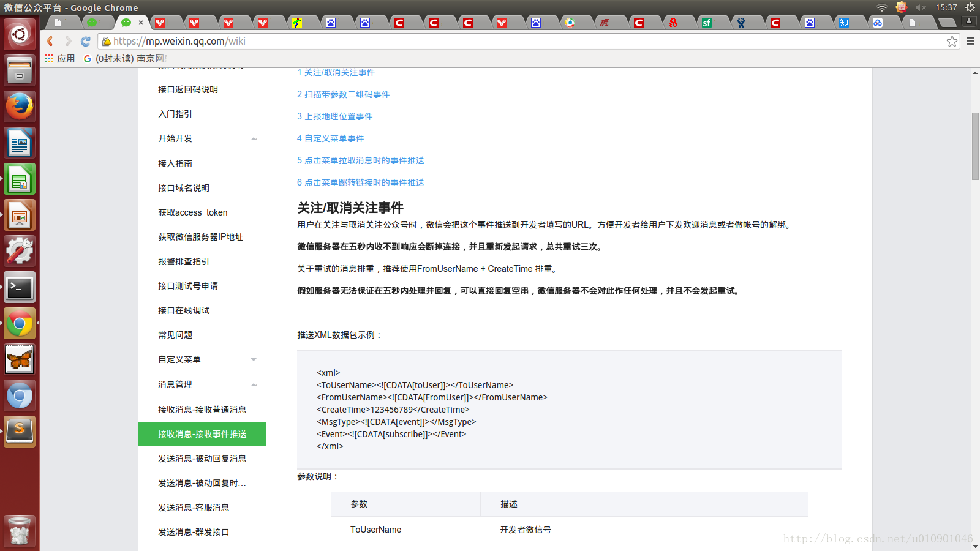Open Sublime Text from the launcher
The width and height of the screenshot is (980, 551).
[20, 432]
